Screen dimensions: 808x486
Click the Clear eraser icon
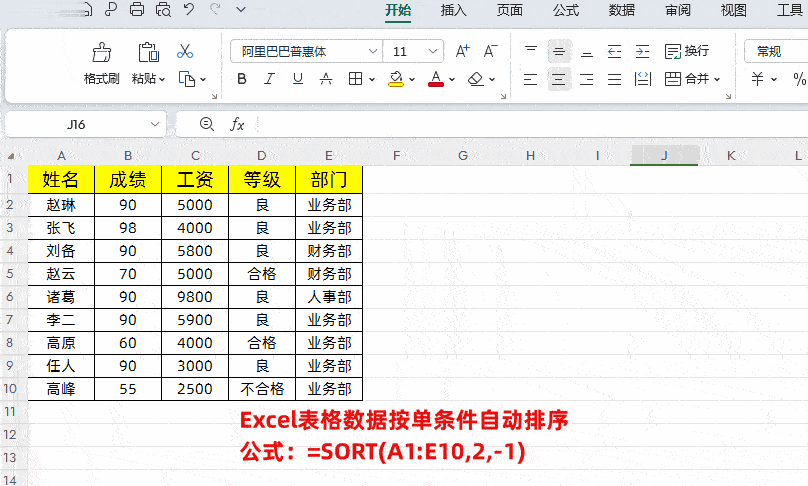click(476, 79)
